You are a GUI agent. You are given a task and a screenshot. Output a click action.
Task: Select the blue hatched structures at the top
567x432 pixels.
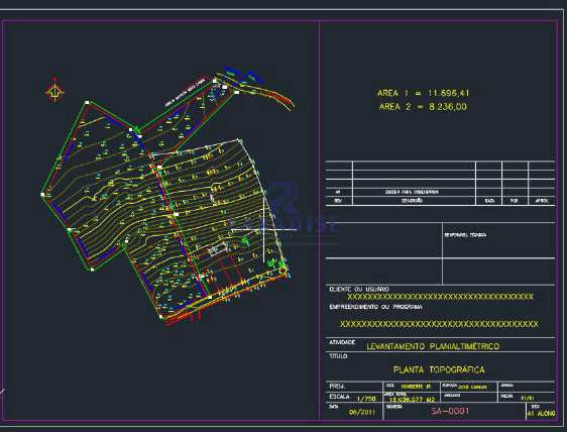coord(242,74)
